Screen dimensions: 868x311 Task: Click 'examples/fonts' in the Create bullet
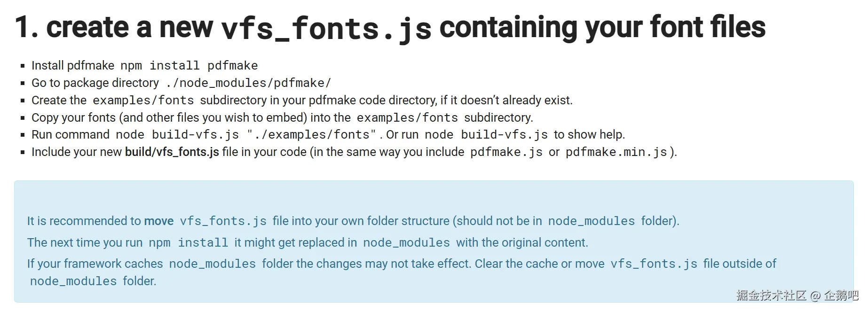click(x=143, y=101)
